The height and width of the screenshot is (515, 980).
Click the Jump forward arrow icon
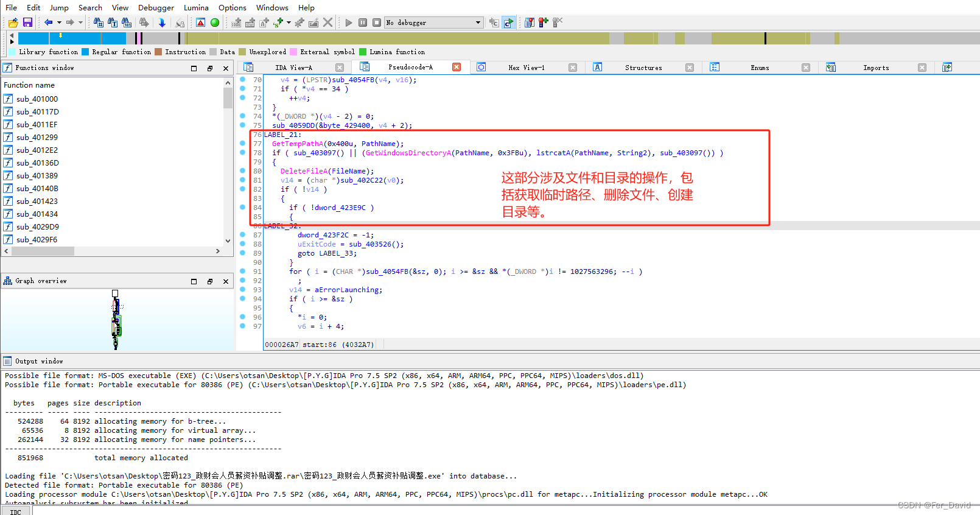70,23
